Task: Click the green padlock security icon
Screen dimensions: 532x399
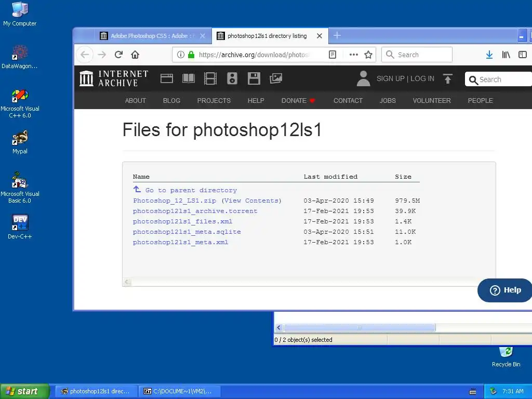Action: tap(191, 55)
